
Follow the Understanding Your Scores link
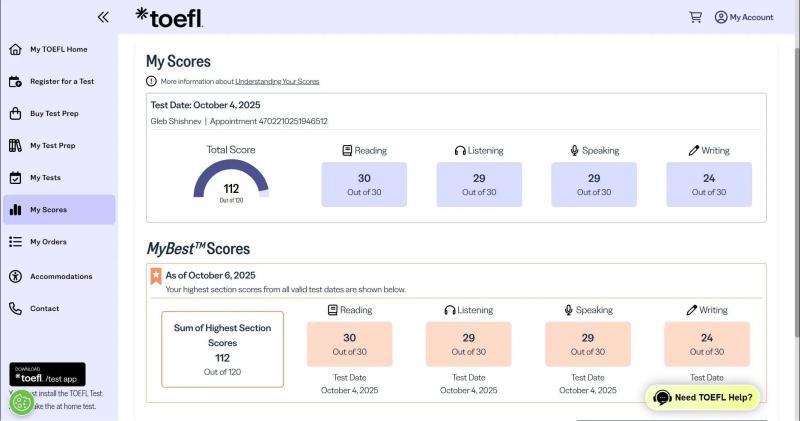[277, 81]
